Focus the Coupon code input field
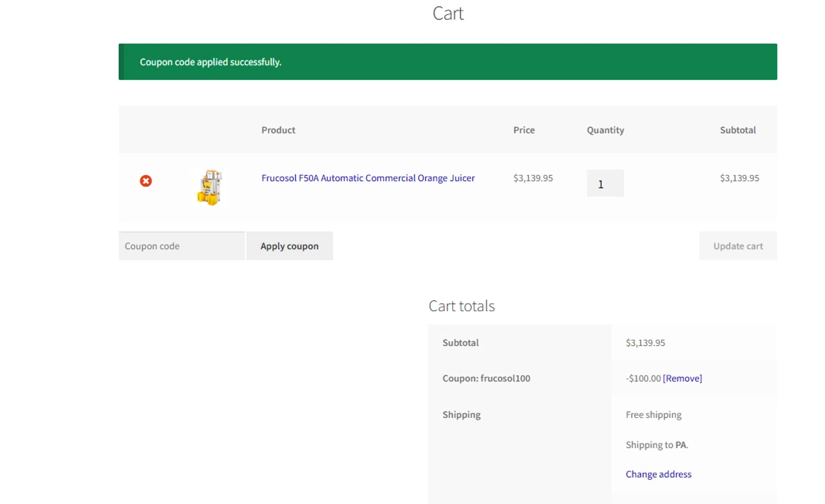The width and height of the screenshot is (825, 504). [182, 246]
